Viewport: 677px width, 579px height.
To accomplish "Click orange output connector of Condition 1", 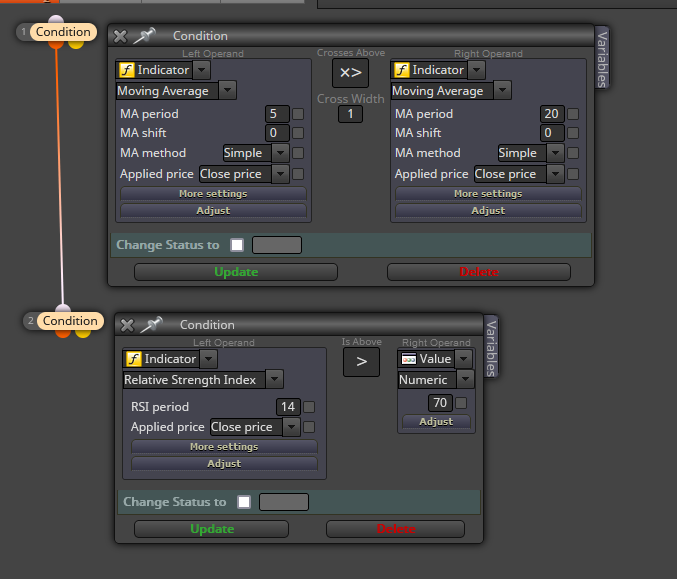I will [x=56, y=44].
